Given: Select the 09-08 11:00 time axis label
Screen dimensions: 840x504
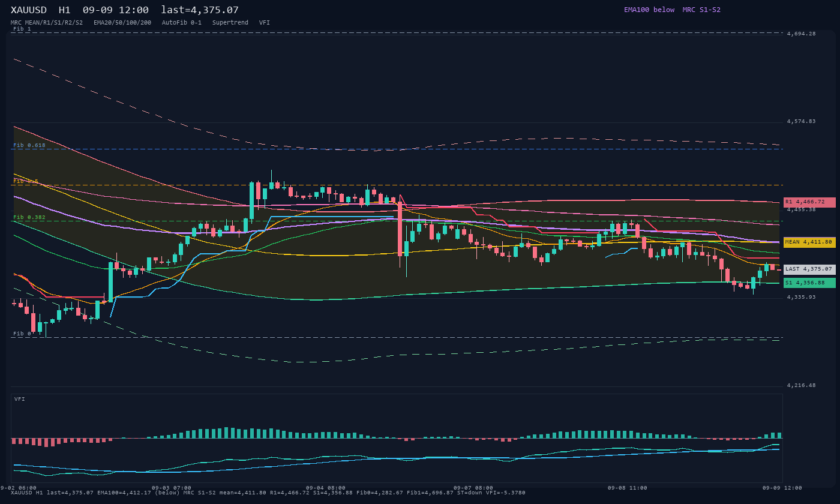Looking at the screenshot, I should (628, 488).
